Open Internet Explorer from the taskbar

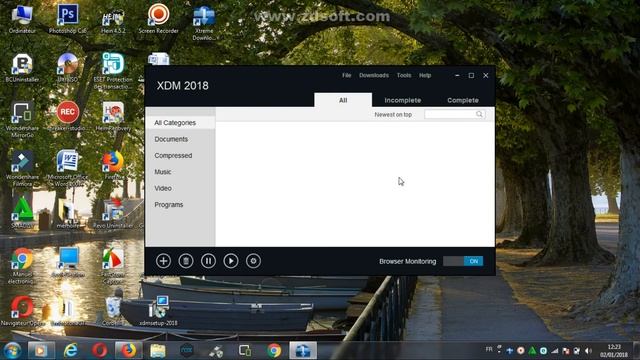[71, 351]
